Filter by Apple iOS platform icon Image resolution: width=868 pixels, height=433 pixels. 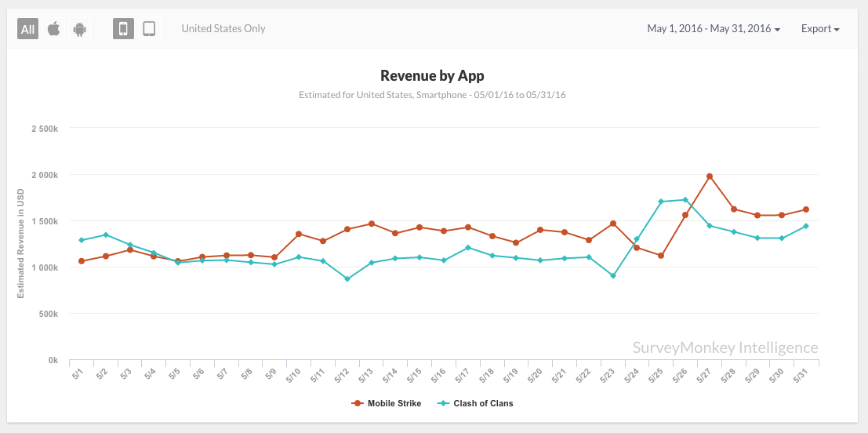(x=53, y=29)
